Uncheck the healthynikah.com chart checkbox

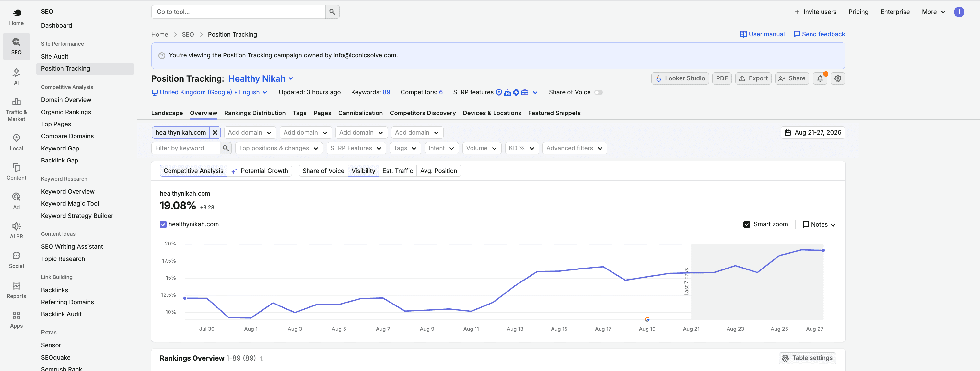click(163, 224)
